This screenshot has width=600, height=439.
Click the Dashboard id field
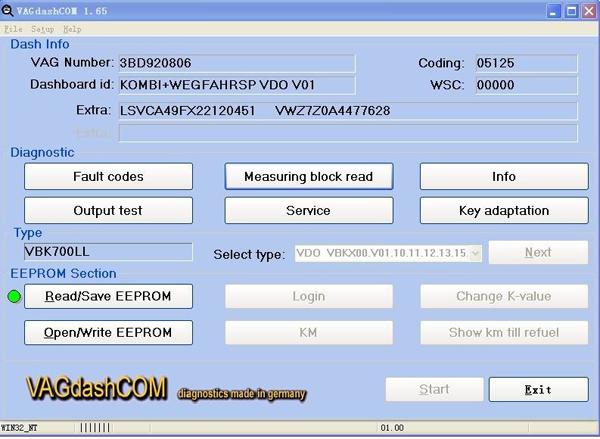pyautogui.click(x=235, y=85)
